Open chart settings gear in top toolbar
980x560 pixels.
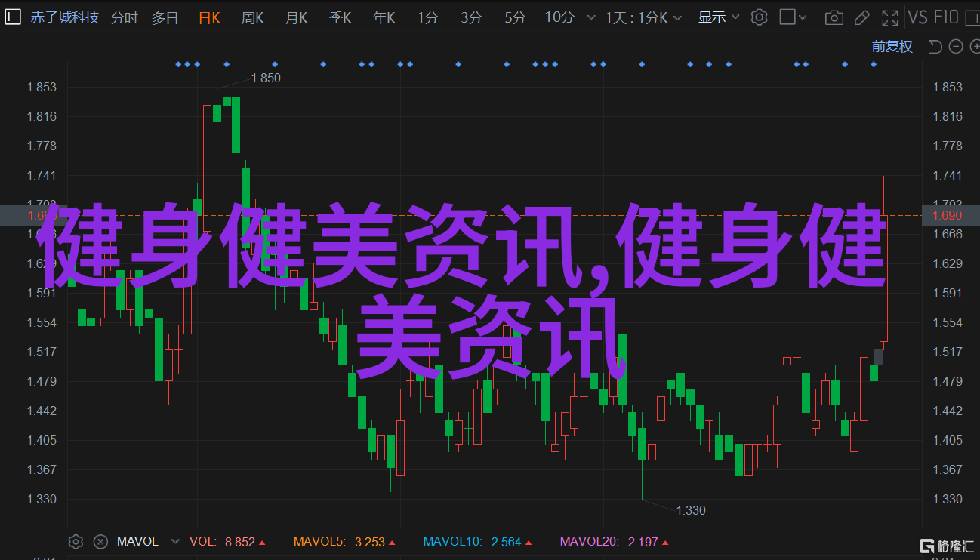point(759,17)
